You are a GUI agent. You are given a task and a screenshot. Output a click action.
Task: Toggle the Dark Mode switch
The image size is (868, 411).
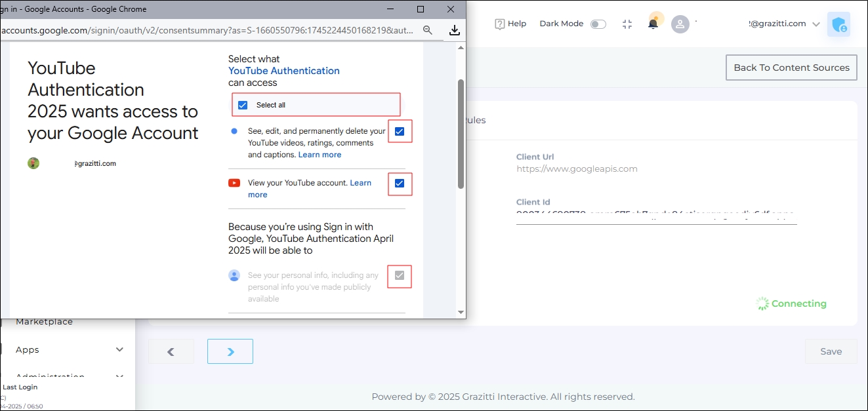[x=598, y=24]
